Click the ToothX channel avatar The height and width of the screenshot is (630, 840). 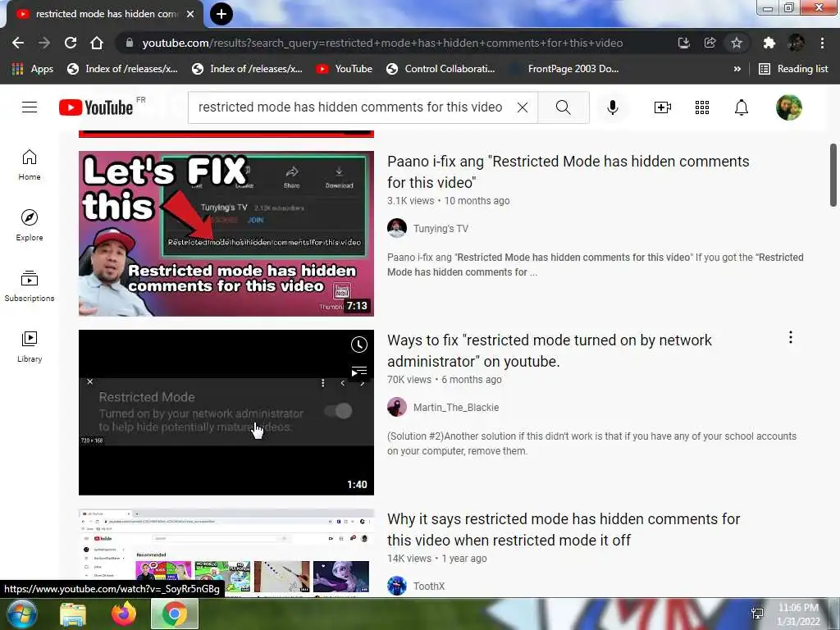397,586
